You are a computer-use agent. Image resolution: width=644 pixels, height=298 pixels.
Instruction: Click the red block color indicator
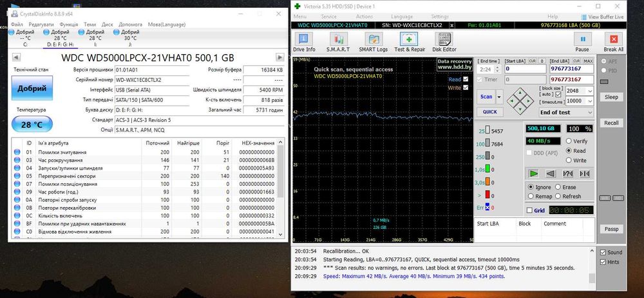[x=488, y=195]
